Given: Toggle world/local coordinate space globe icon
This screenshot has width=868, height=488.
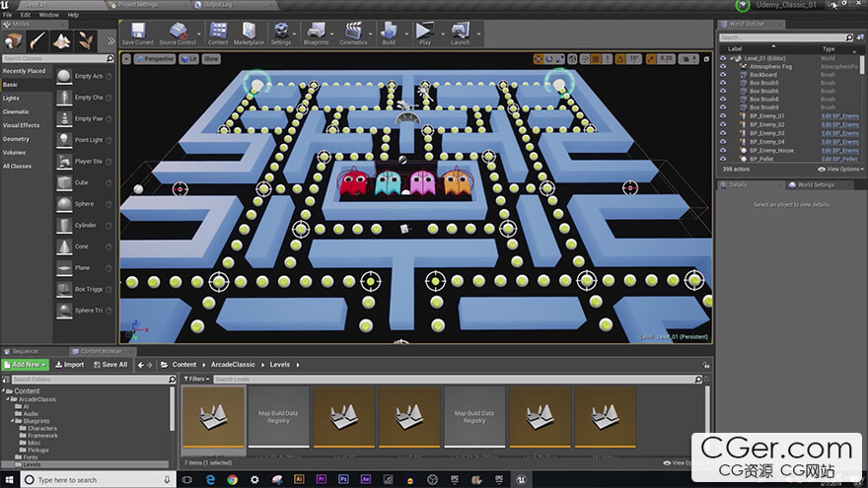Looking at the screenshot, I should click(572, 58).
